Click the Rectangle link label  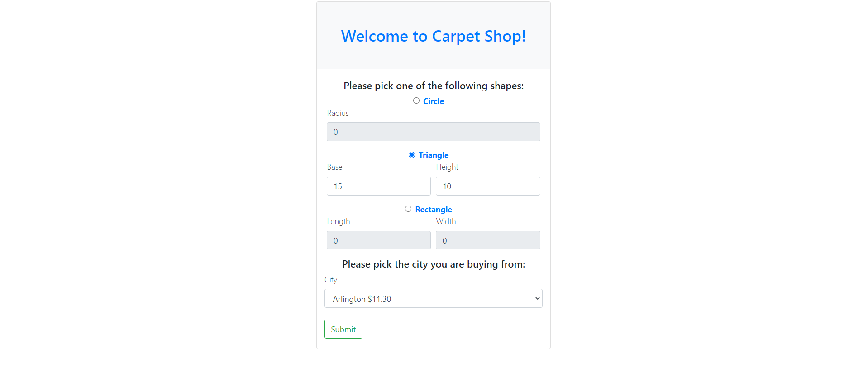click(433, 209)
